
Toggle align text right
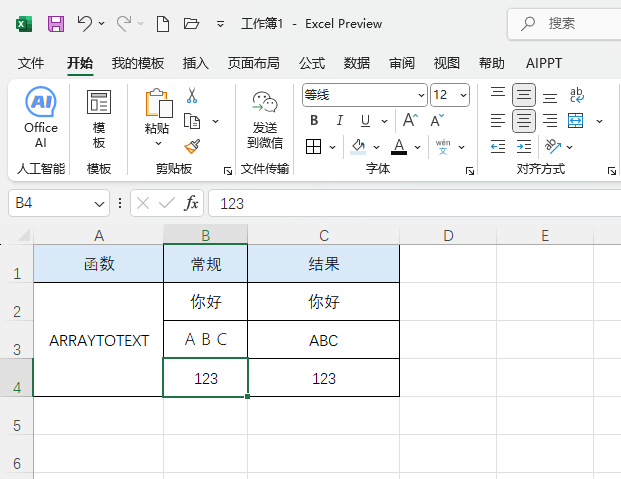tap(550, 120)
